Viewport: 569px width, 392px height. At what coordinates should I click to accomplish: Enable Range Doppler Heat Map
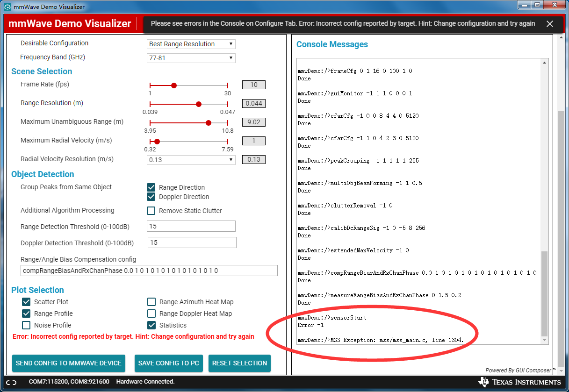pos(151,314)
